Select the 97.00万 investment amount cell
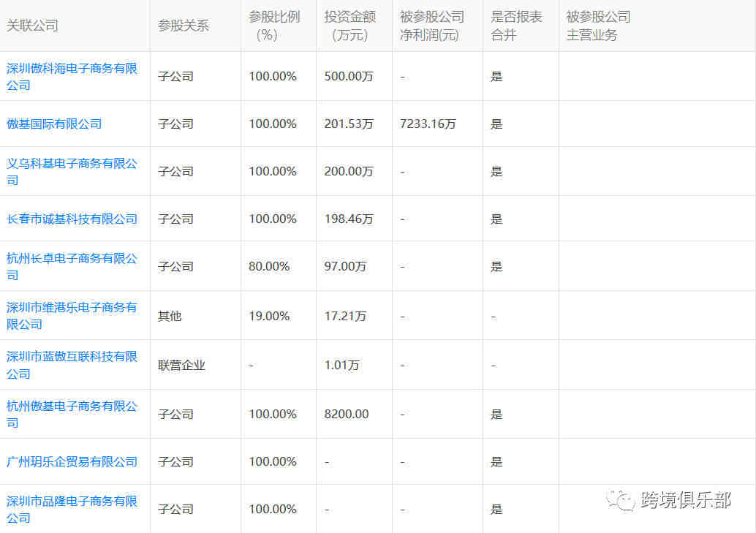Screen dimensions: 756x533 click(345, 266)
